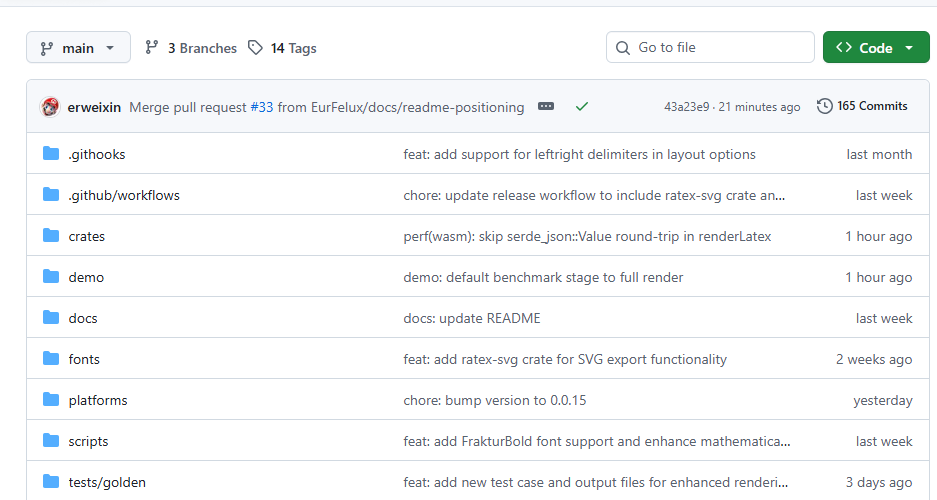
Task: Open commit hash 43a23e9
Action: pyautogui.click(x=687, y=107)
